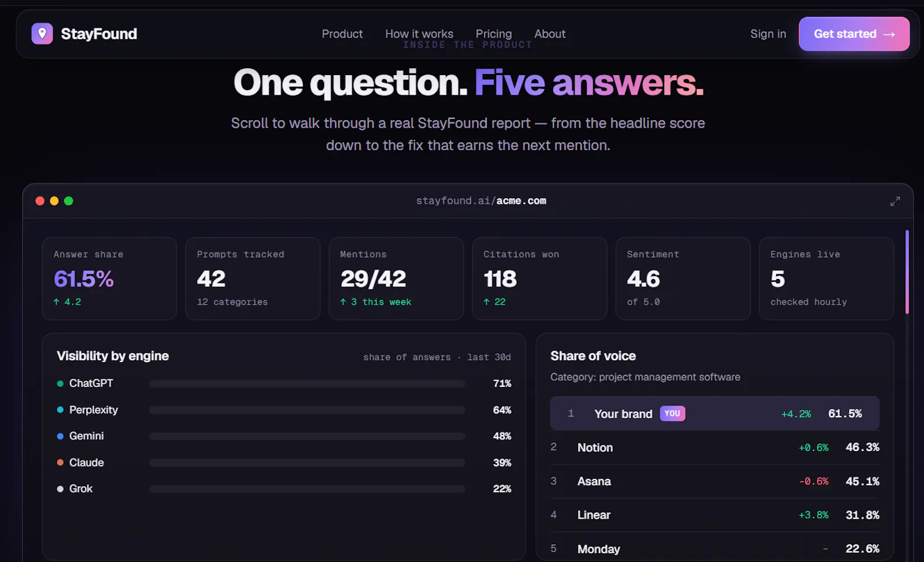Click the '3 this week' mentions trend
The width and height of the screenshot is (924, 562).
(x=376, y=302)
